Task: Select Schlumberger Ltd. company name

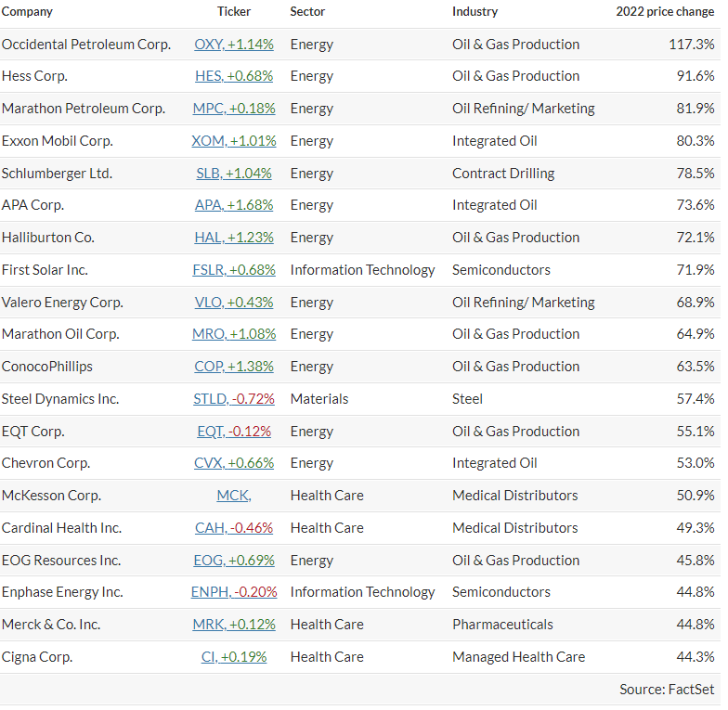Action: point(57,174)
